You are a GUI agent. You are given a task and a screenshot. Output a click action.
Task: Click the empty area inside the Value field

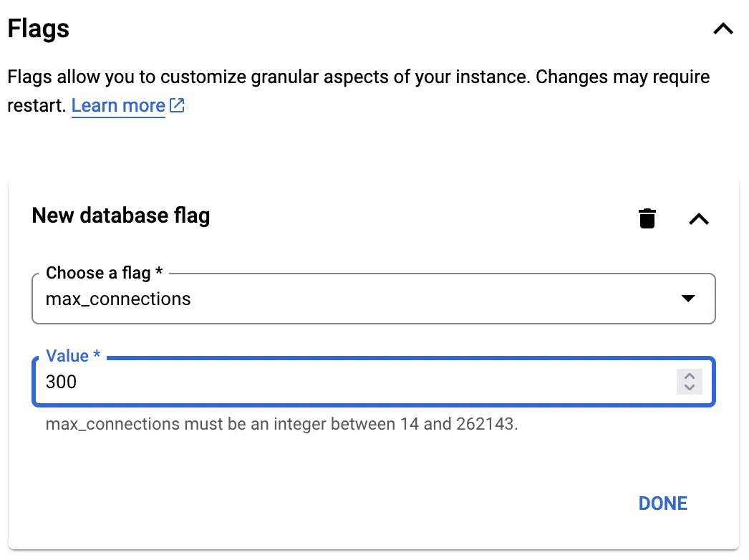pyautogui.click(x=358, y=382)
